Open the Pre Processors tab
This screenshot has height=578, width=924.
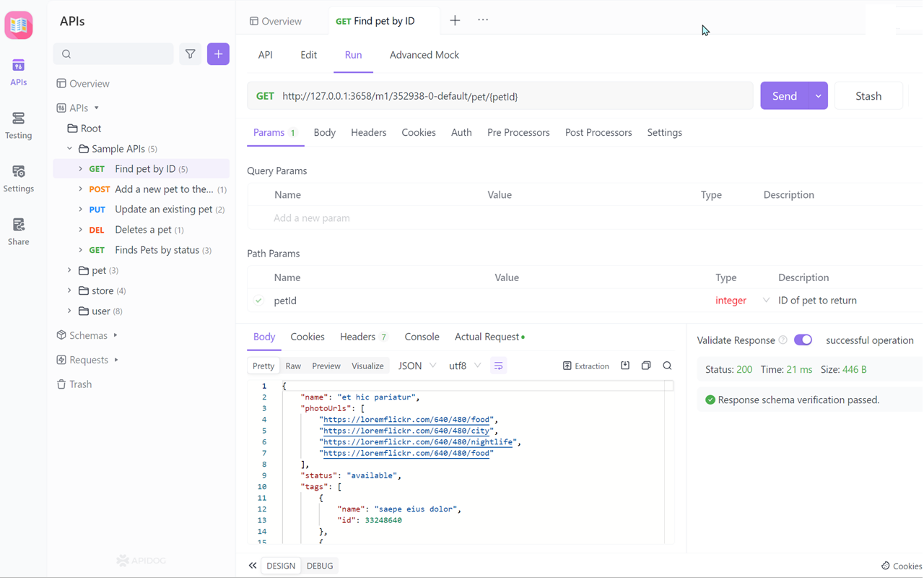point(518,132)
